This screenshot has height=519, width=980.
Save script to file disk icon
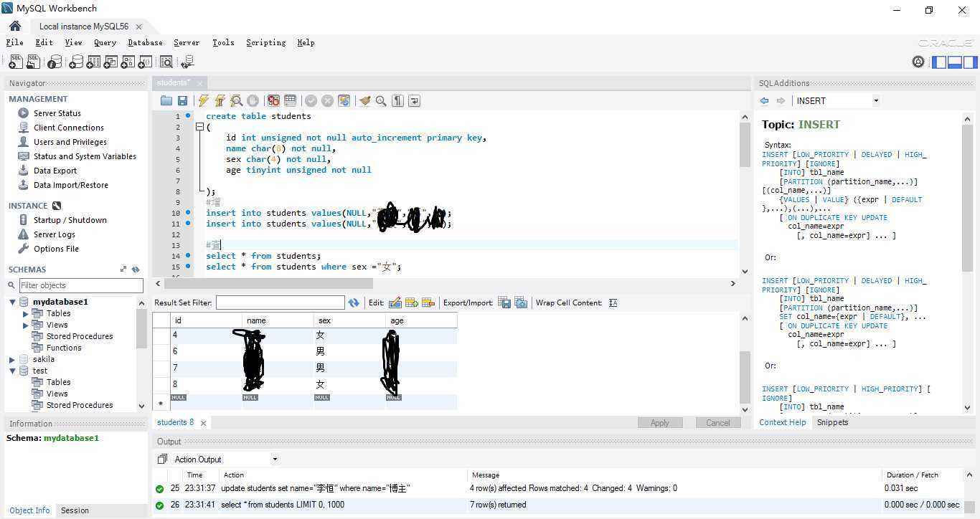click(x=183, y=101)
